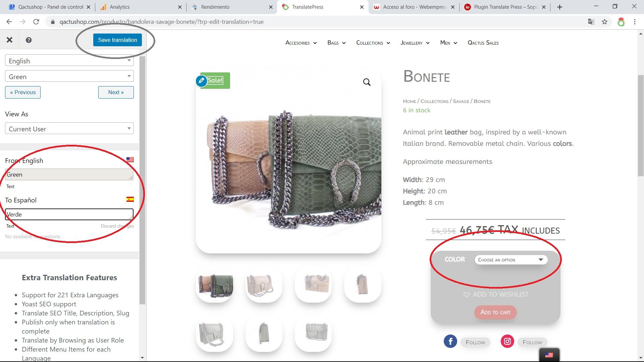Click the English US flag in panel
Image resolution: width=644 pixels, height=362 pixels.
click(x=130, y=160)
